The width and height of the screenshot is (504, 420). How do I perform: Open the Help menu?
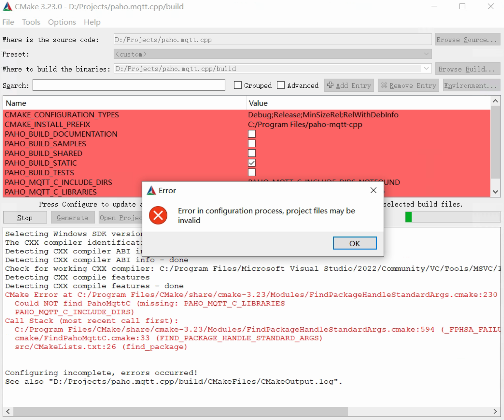[92, 22]
